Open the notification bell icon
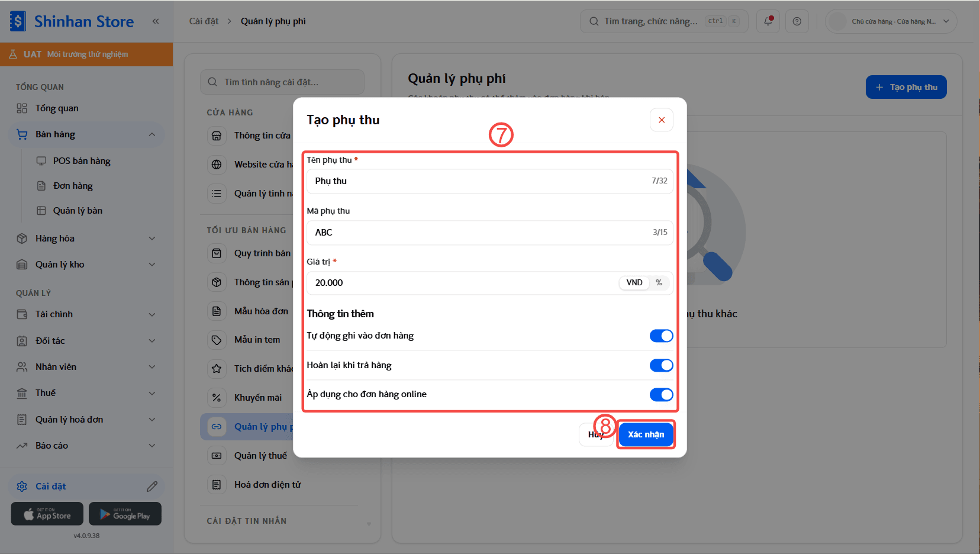Image resolution: width=980 pixels, height=554 pixels. (x=768, y=21)
